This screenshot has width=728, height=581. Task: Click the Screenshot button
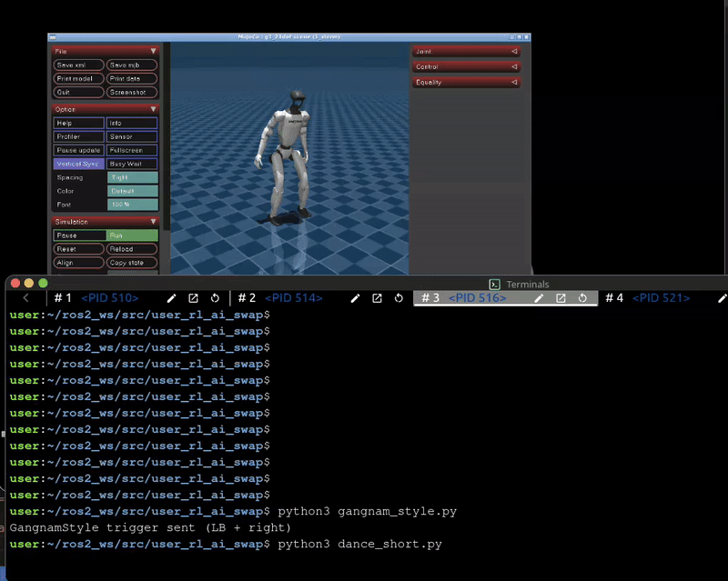tap(132, 92)
